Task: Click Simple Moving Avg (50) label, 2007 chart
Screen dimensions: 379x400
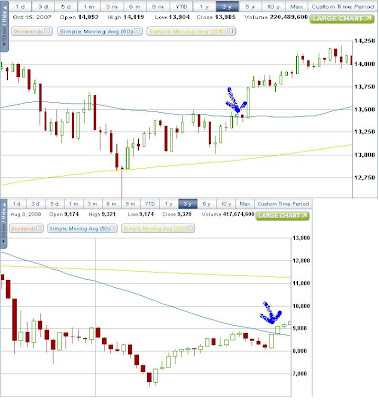Action: [96, 31]
